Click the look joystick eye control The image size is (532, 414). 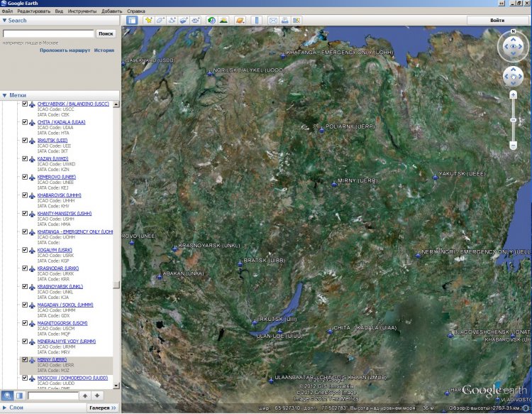(513, 47)
